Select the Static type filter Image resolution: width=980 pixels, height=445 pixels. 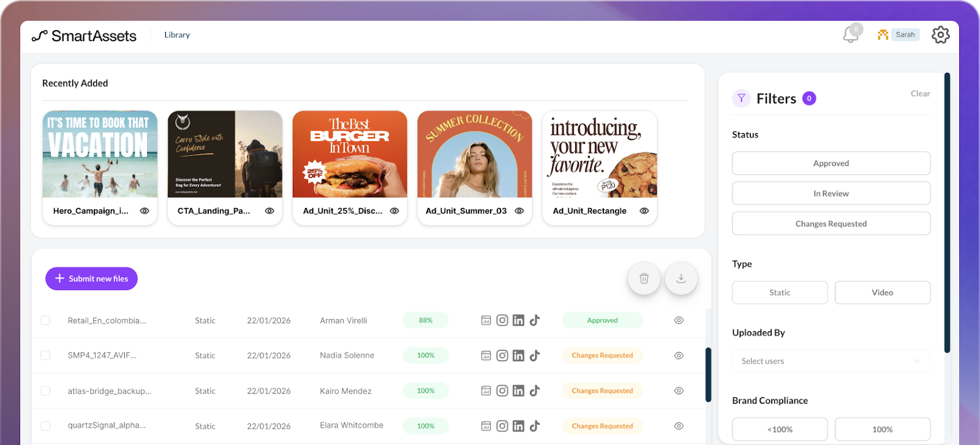[x=780, y=293]
